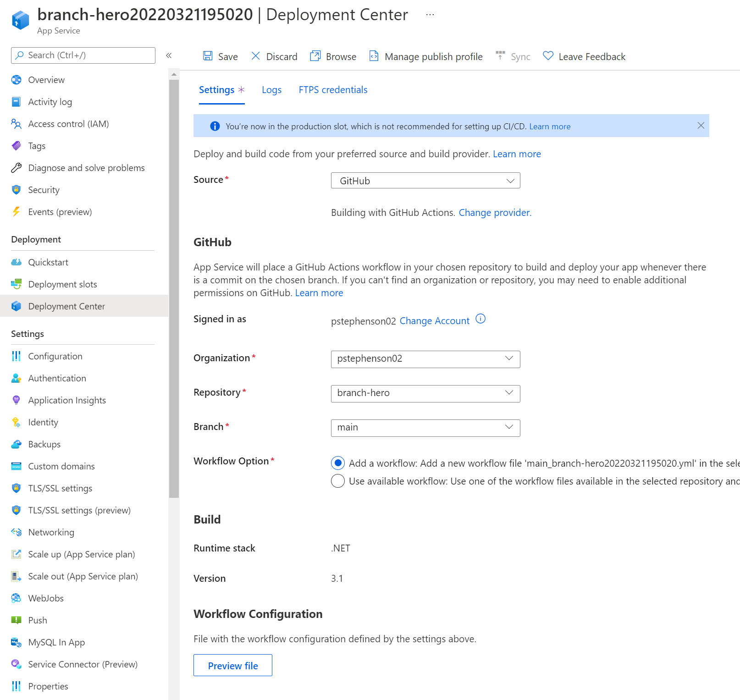Switch to the Settings tab
Viewport: 740px width, 700px height.
coord(221,90)
